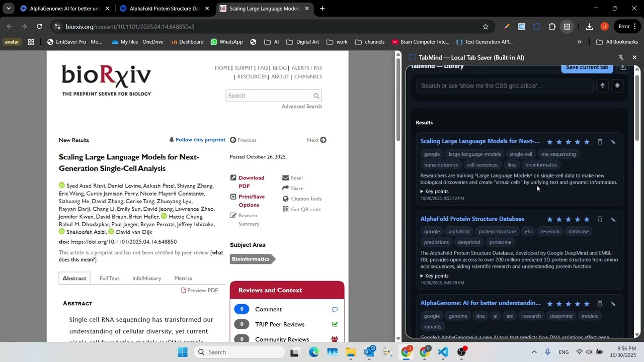The width and height of the screenshot is (644, 362).
Task: Show hidden system tray icons
Action: 534,352
